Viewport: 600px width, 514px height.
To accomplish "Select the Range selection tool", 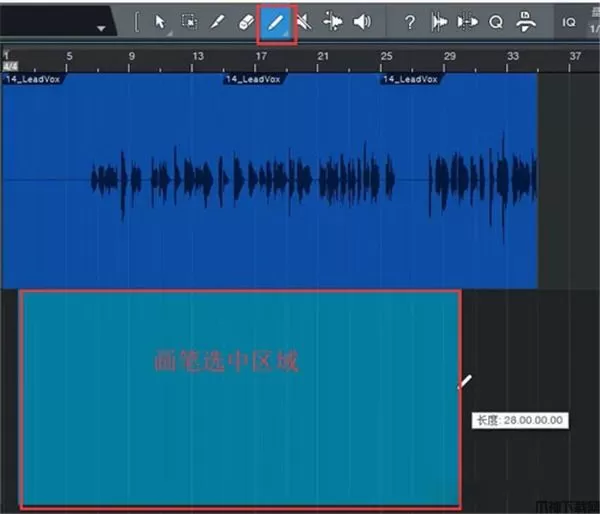I will click(x=189, y=22).
